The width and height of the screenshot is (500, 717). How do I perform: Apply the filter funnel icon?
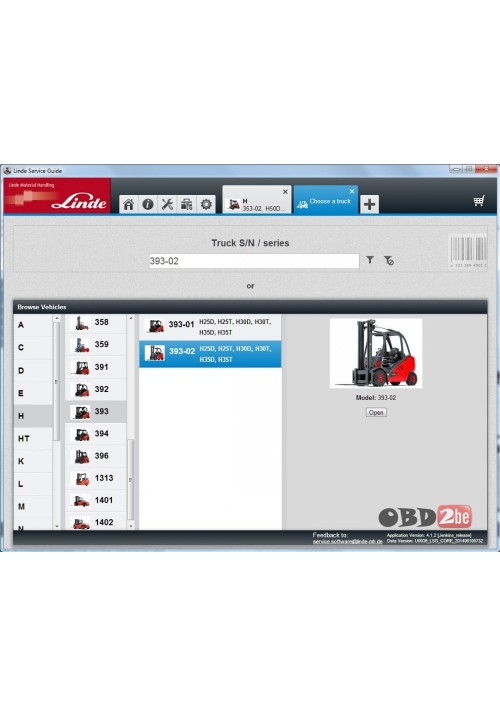coord(370,260)
